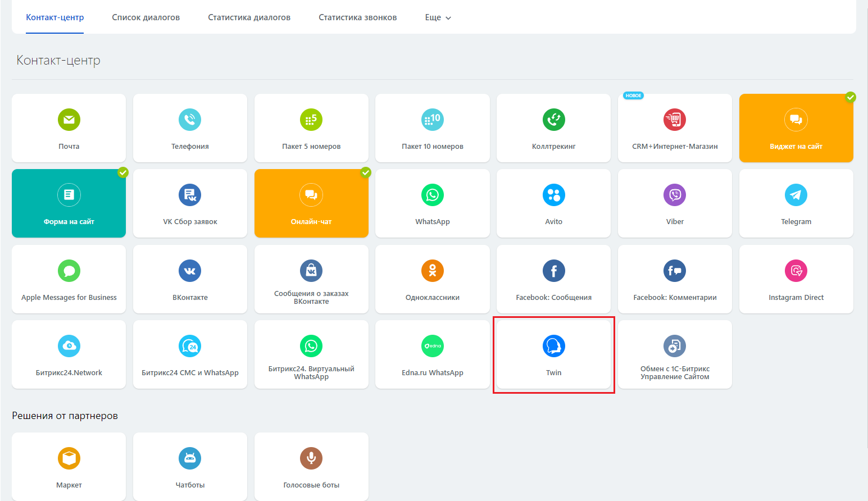The height and width of the screenshot is (501, 868).
Task: Connect the Instagram Direct icon
Action: point(796,271)
